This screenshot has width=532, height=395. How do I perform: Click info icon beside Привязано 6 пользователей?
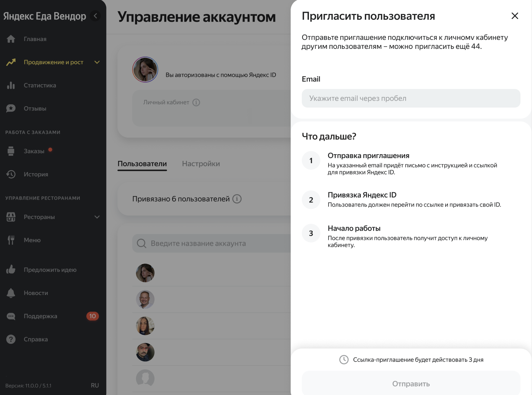click(x=237, y=199)
